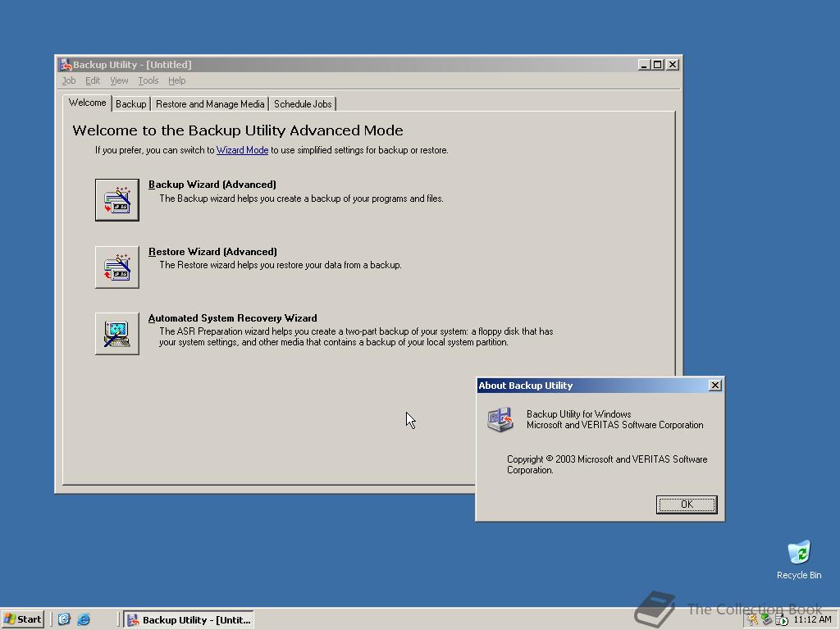
Task: Click the server tray icon with play arrow
Action: (781, 620)
